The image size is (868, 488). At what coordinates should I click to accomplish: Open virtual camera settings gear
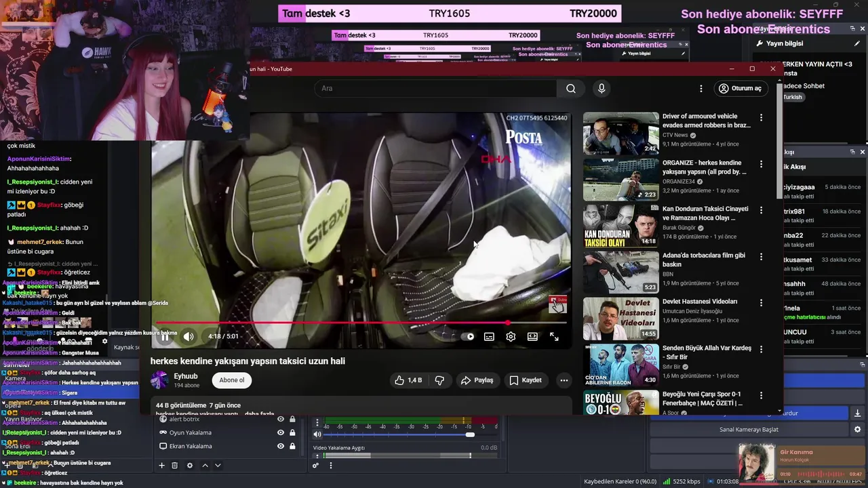857,430
